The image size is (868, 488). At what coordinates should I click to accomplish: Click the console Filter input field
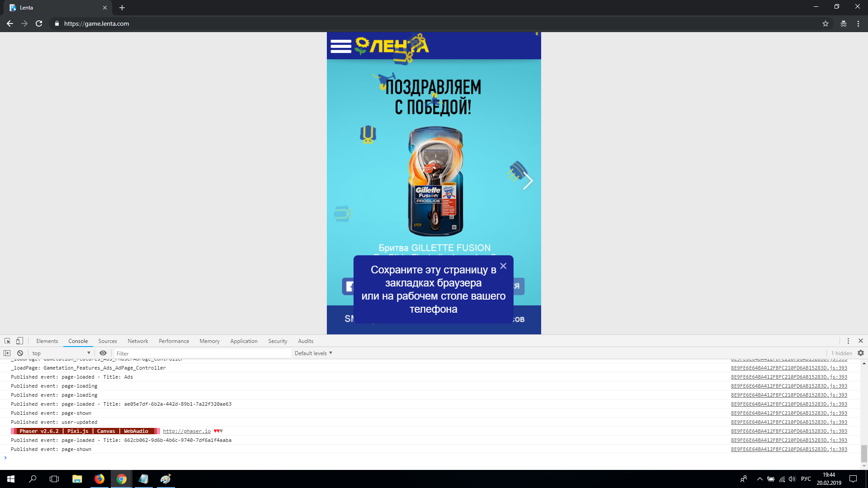202,353
